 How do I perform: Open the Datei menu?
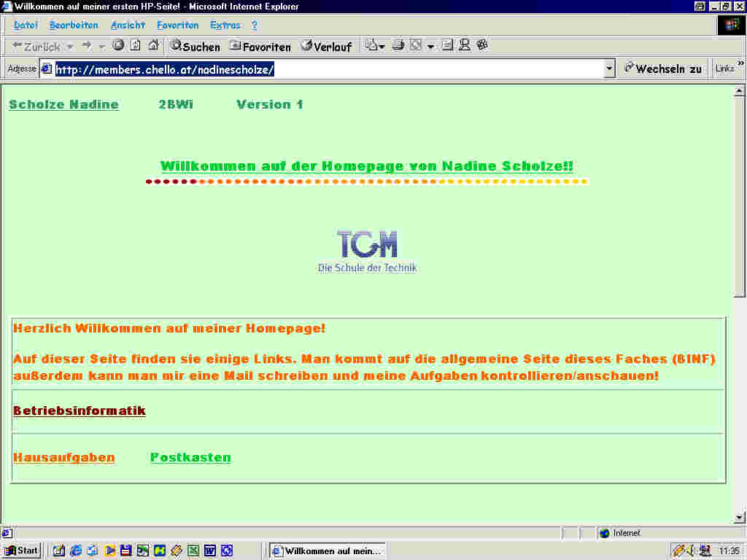(x=26, y=26)
